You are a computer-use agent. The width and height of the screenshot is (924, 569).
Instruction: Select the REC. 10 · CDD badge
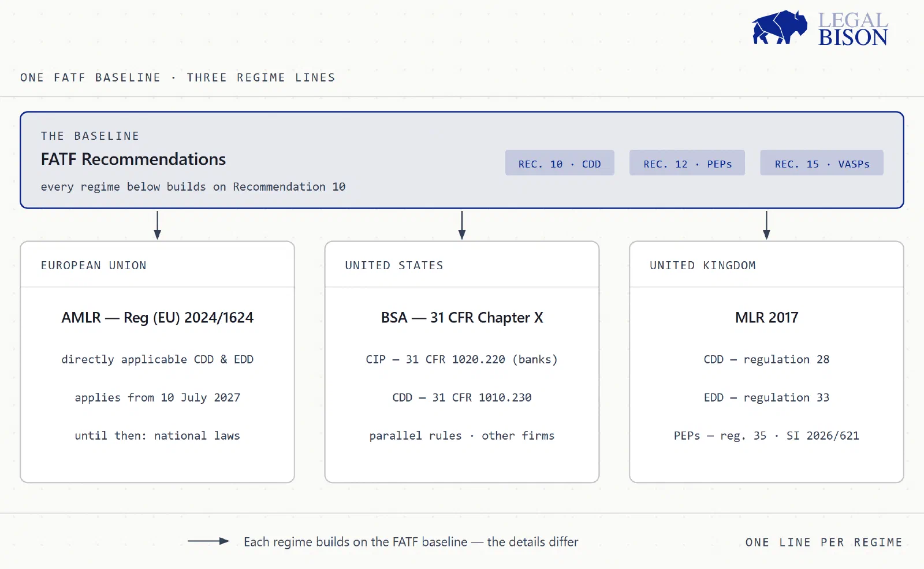click(x=560, y=163)
